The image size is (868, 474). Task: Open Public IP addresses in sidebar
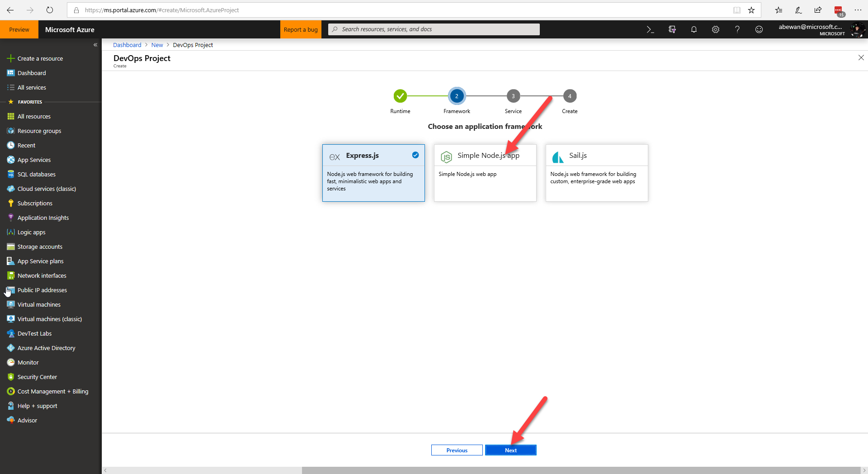coord(42,290)
